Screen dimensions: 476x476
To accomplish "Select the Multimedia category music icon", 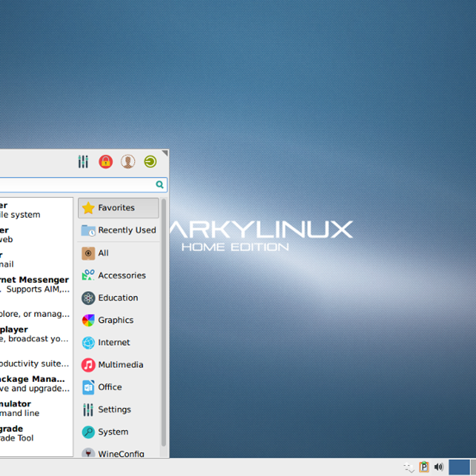I will click(x=88, y=365).
